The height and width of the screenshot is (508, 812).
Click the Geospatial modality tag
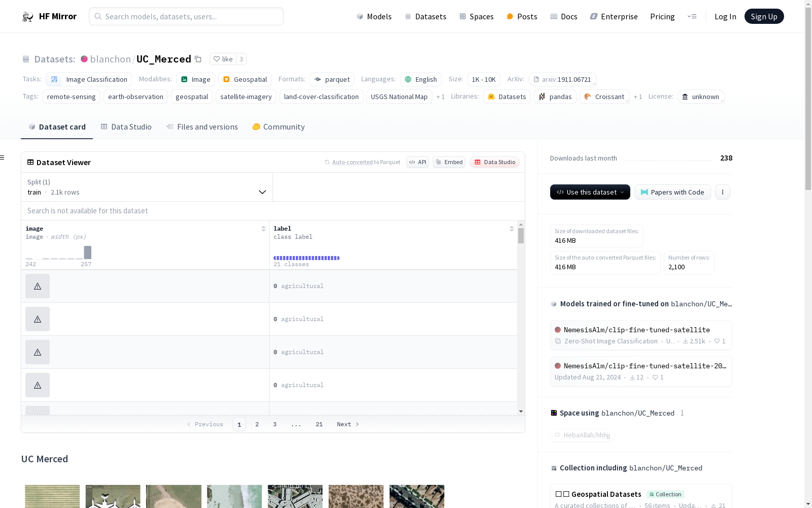(245, 79)
